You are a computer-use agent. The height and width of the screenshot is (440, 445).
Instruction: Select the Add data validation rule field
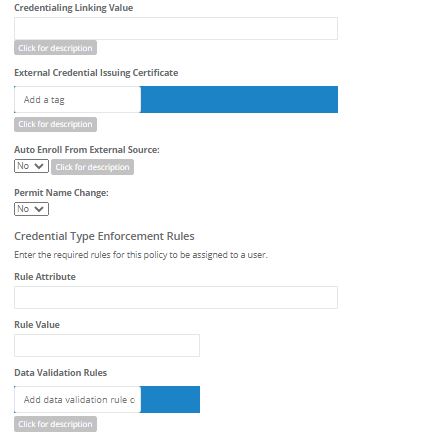coord(77,400)
